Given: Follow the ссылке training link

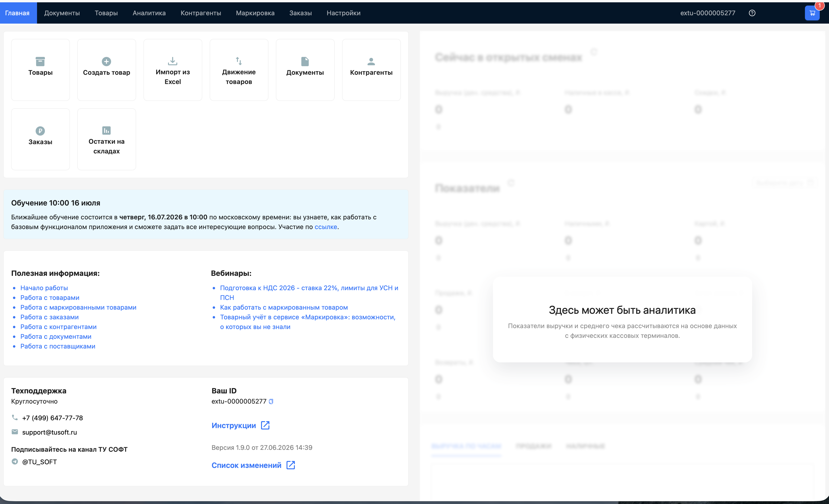Looking at the screenshot, I should pyautogui.click(x=326, y=227).
